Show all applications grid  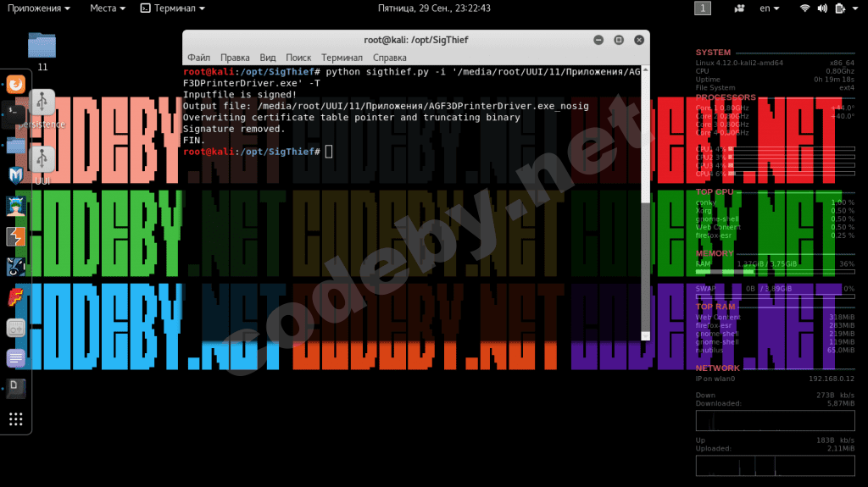pos(15,419)
